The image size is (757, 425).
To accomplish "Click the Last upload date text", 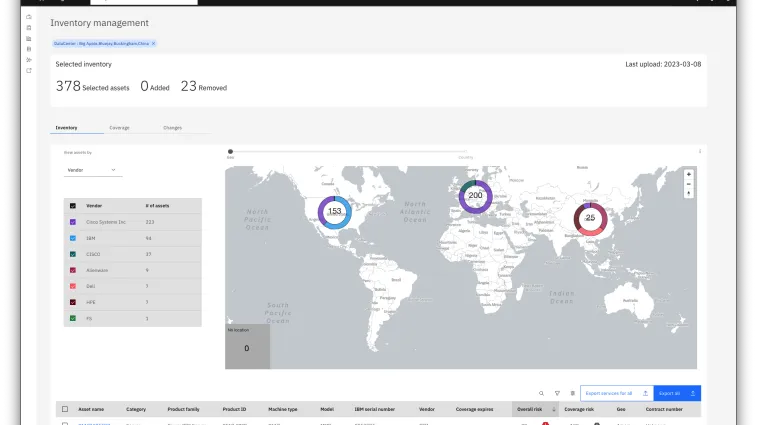I will point(663,64).
